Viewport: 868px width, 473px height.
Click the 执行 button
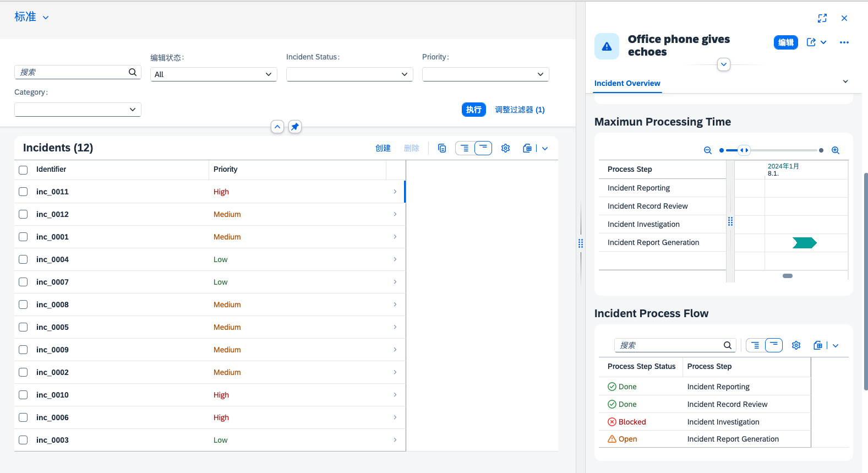[473, 110]
